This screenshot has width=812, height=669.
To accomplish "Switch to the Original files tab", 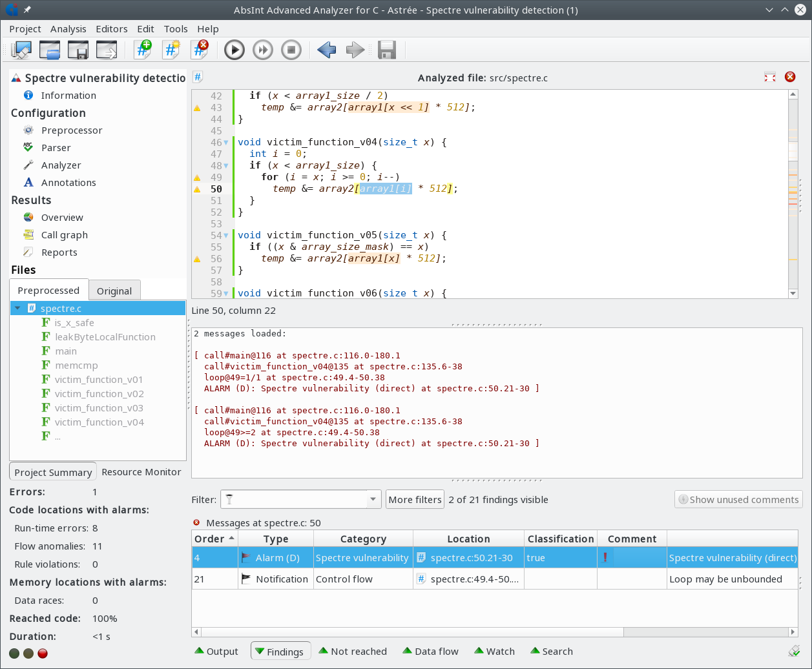I will tap(114, 291).
